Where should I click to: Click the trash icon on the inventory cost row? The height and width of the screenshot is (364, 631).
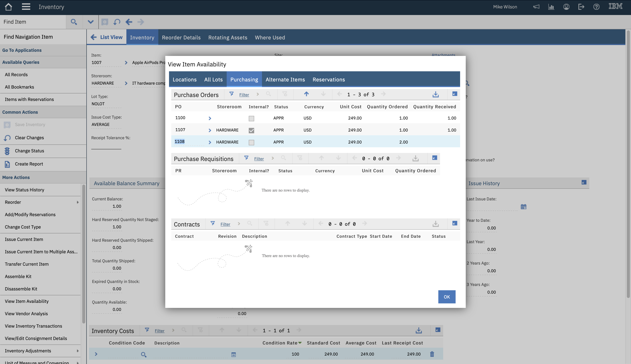point(432,354)
